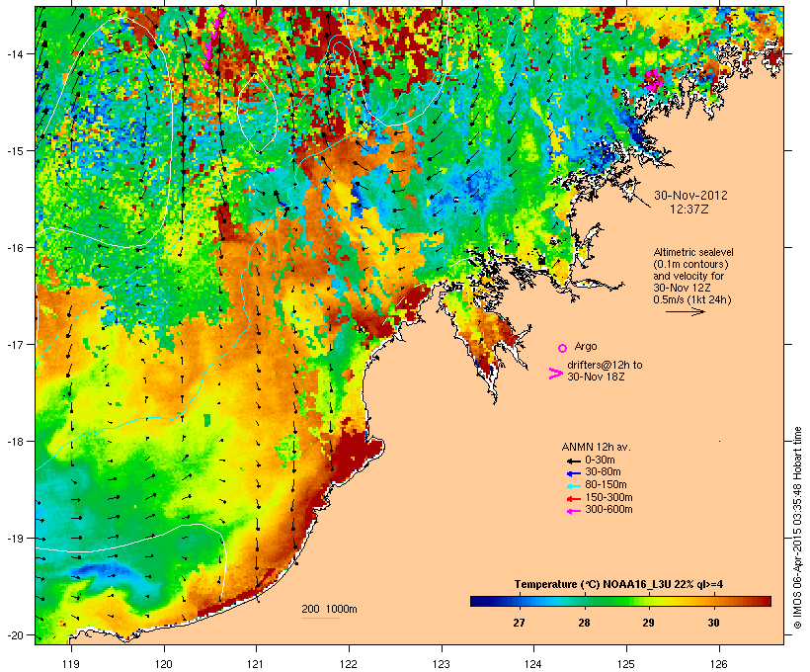Click the latitude axis label -17
Image resolution: width=810 pixels, height=672 pixels.
coord(14,344)
